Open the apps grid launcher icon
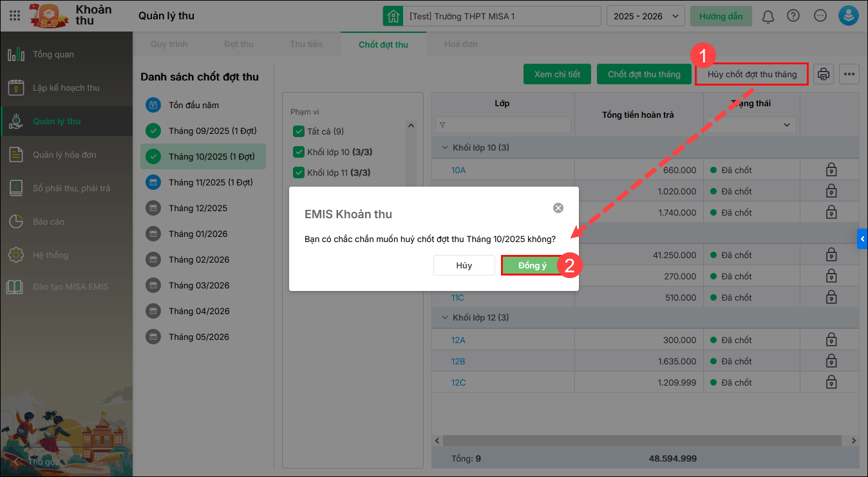Viewport: 868px width, 477px height. click(15, 16)
